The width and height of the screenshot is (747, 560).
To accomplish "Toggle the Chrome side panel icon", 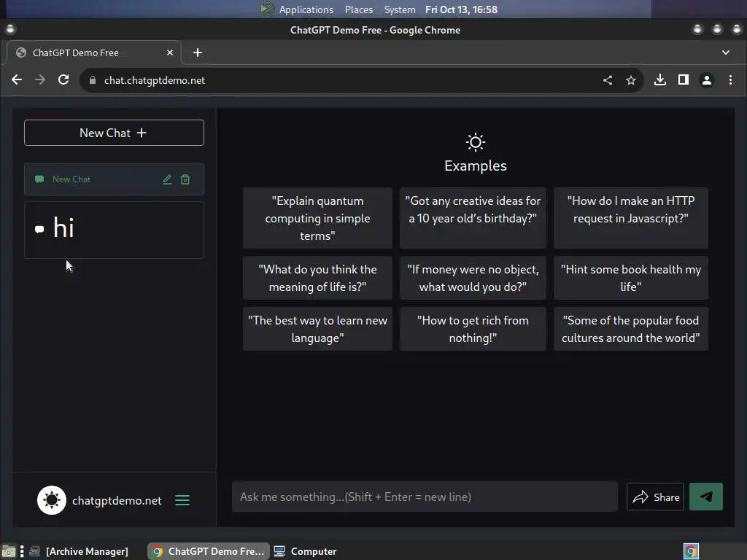I will (683, 80).
